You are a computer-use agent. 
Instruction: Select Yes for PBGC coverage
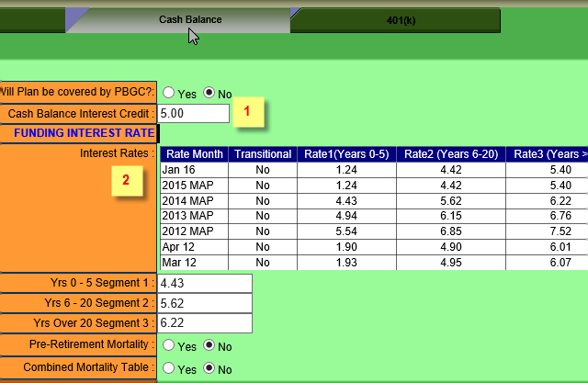[169, 93]
